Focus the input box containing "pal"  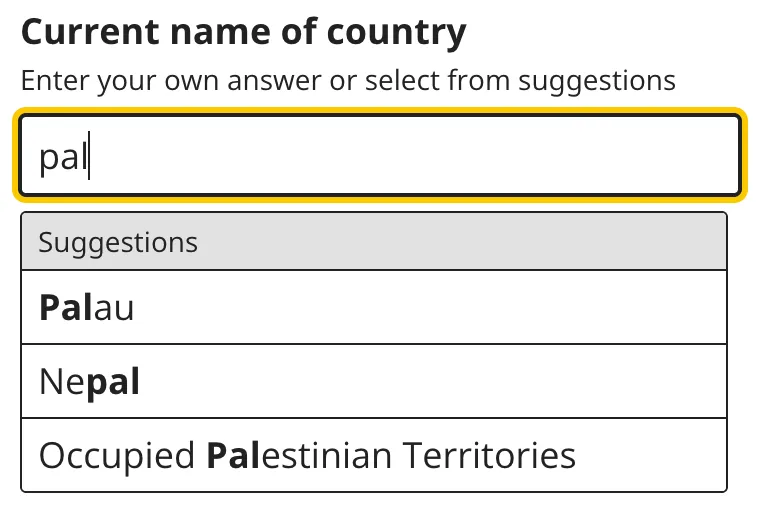(x=380, y=156)
